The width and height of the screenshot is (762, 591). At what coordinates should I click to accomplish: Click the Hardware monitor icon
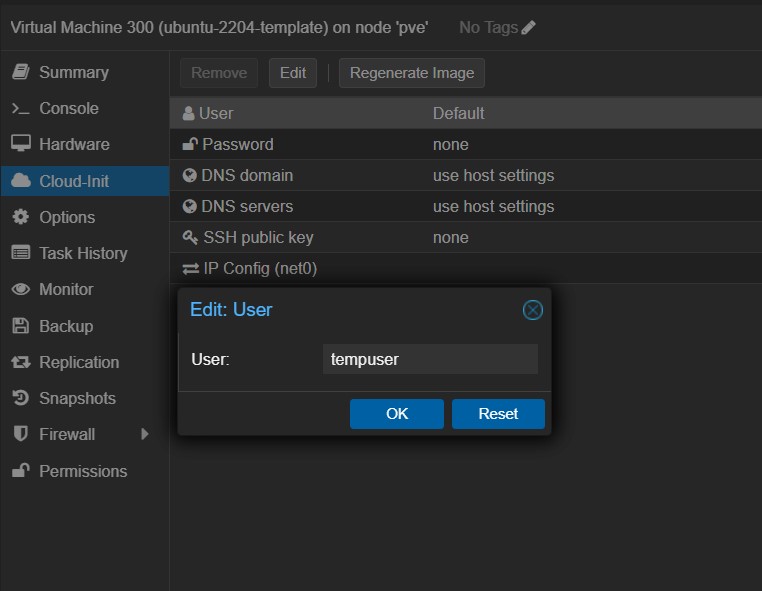[20, 144]
